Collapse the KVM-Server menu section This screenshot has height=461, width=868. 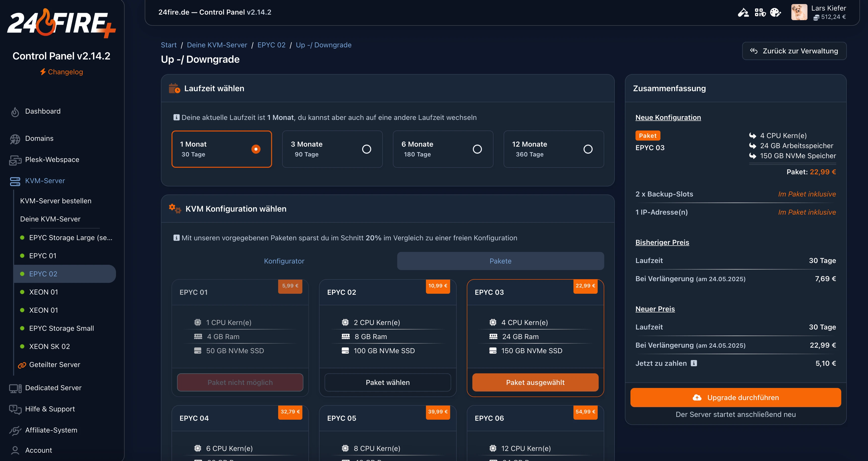pos(45,181)
